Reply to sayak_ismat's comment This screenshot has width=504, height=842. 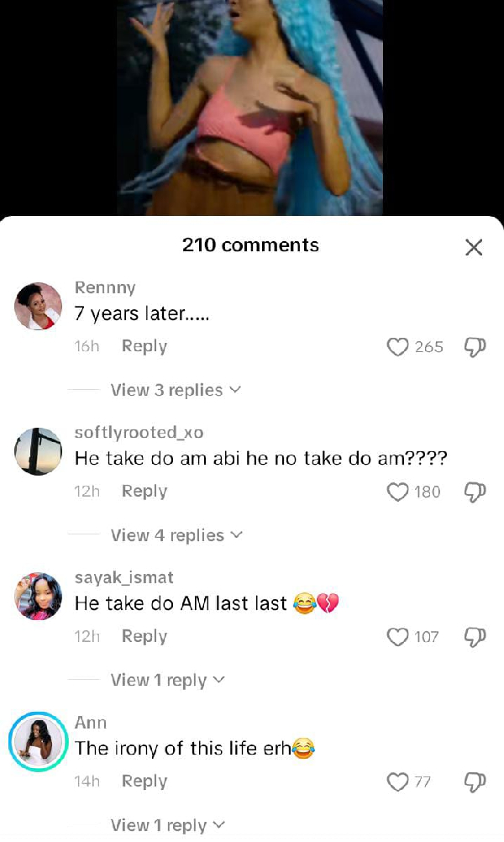[x=144, y=637]
